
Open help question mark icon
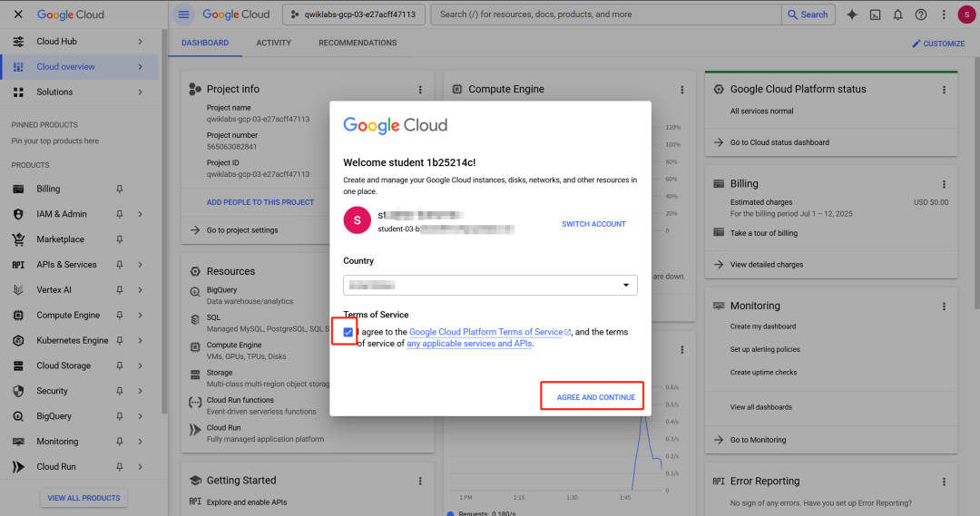(921, 15)
